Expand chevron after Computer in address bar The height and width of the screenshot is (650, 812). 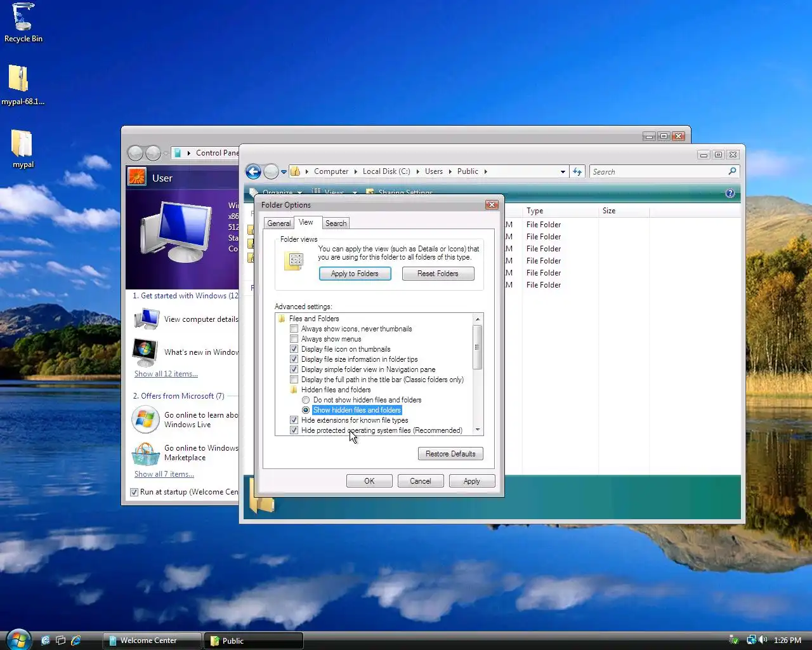click(356, 171)
